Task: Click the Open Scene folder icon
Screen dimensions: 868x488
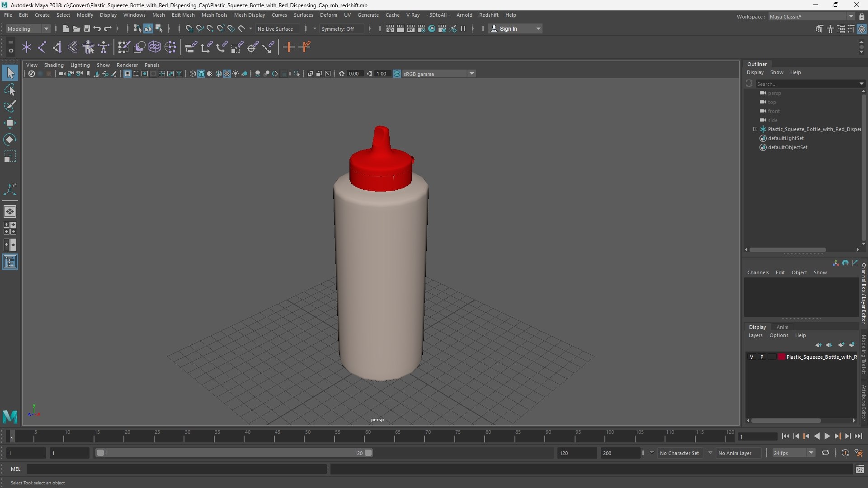Action: pos(76,28)
